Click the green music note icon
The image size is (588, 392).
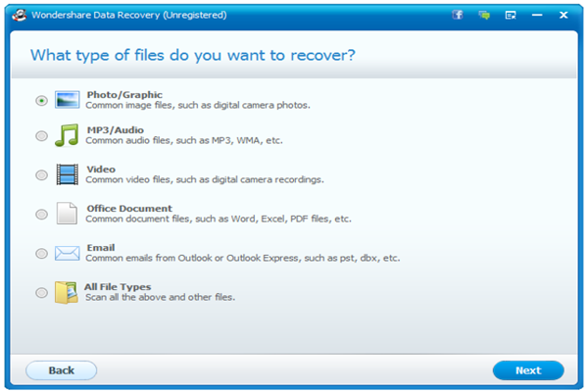[67, 135]
